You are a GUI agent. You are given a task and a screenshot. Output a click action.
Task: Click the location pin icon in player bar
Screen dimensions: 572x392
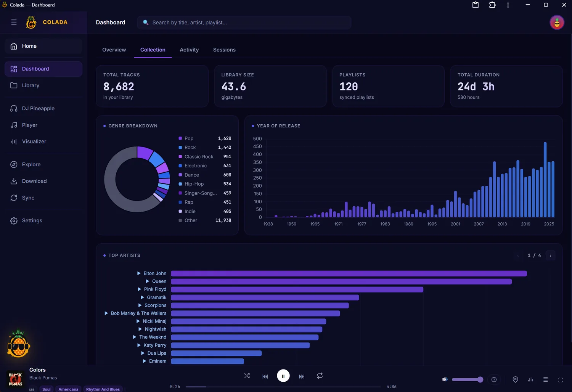[x=515, y=379]
